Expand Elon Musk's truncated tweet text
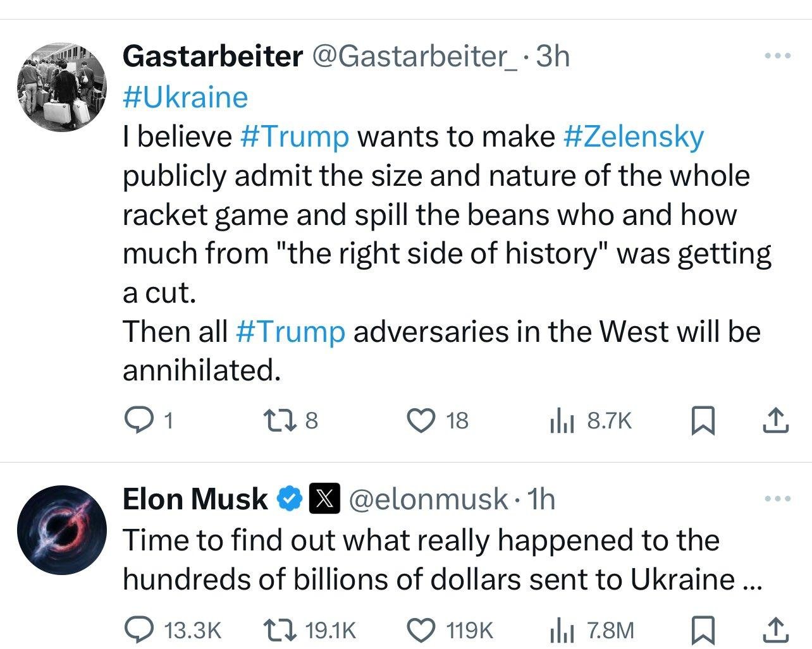Image resolution: width=812 pixels, height=649 pixels. click(750, 580)
